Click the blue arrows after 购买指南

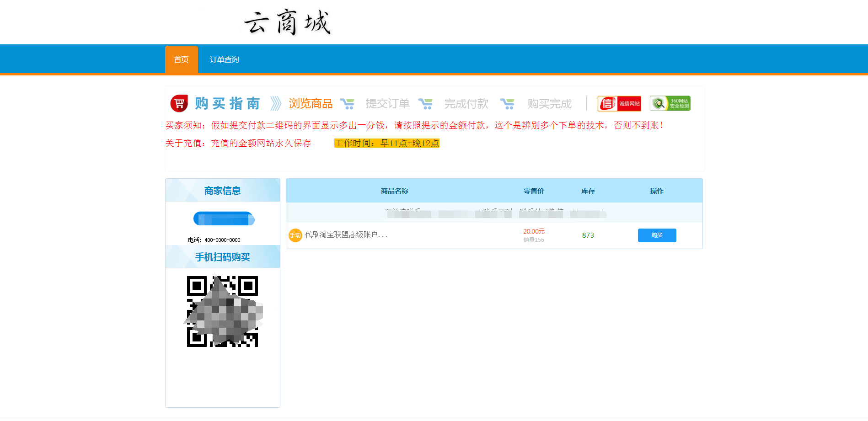[x=275, y=103]
